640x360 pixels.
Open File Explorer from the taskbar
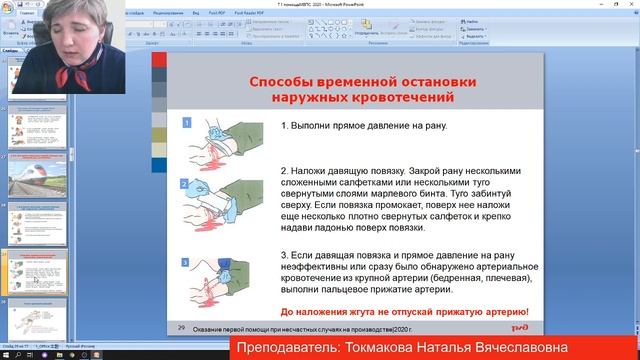tap(59, 355)
